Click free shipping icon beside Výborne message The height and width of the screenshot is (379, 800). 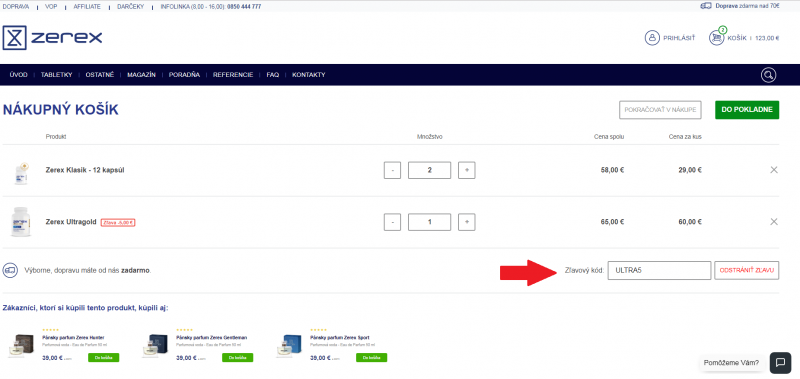tap(10, 270)
